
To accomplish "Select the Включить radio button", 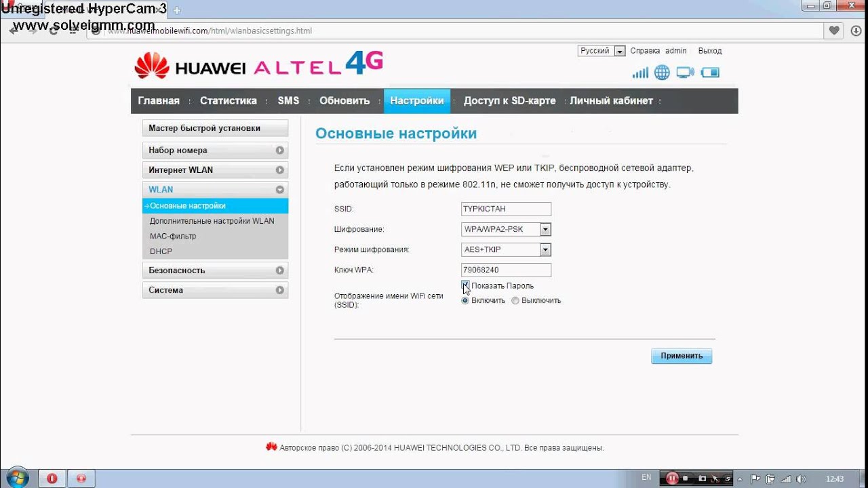I will point(465,300).
